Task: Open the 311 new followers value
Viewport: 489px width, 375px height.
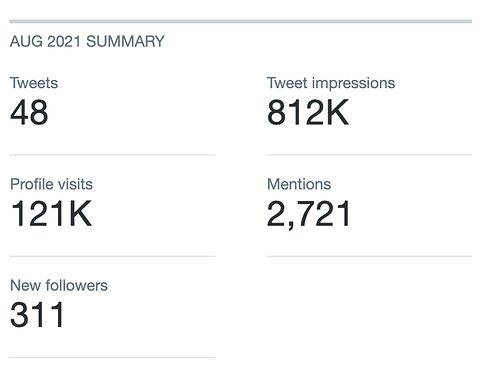Action: click(37, 315)
